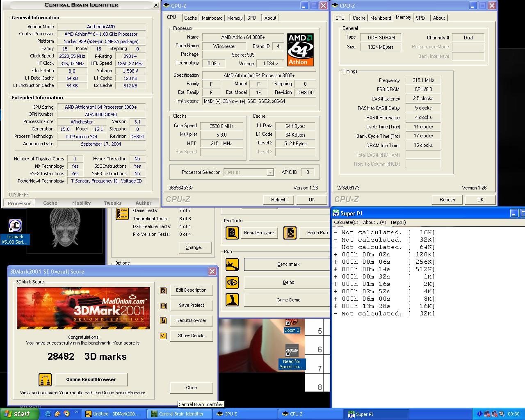Click the media player quick launch icon

point(66,414)
